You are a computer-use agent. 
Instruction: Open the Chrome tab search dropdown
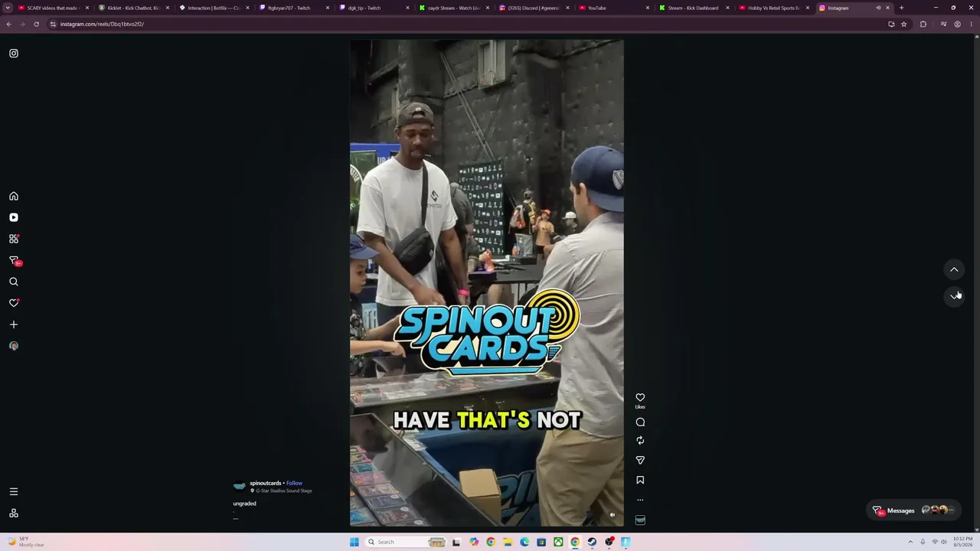point(7,8)
